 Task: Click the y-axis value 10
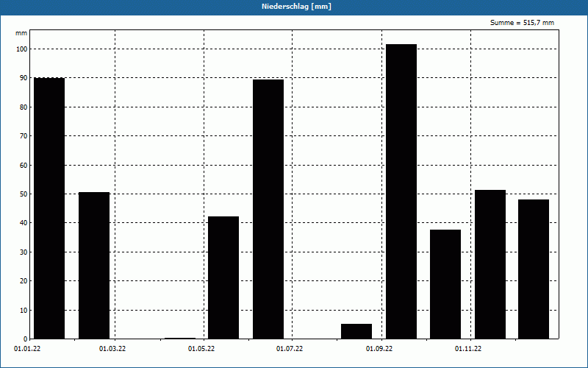(24, 311)
